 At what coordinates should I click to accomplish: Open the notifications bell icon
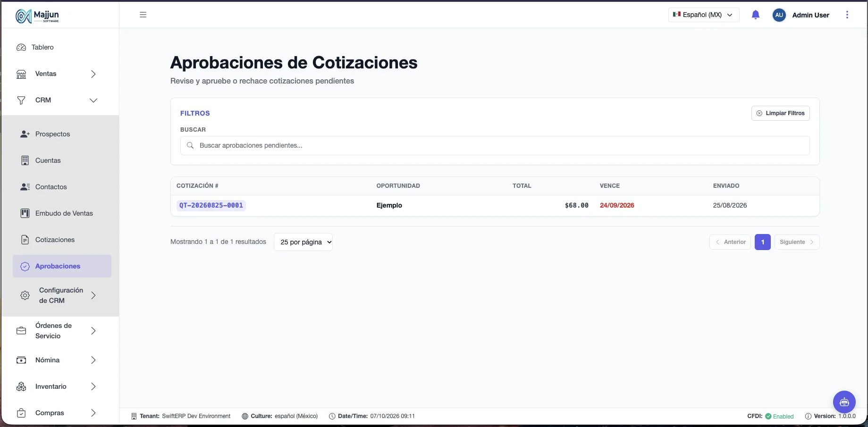pos(755,15)
